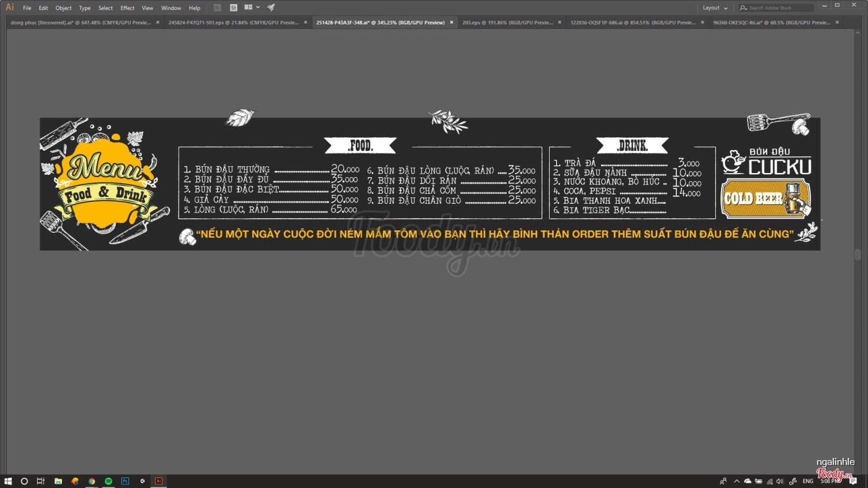Open File Explorer from the taskbar

pos(58,481)
